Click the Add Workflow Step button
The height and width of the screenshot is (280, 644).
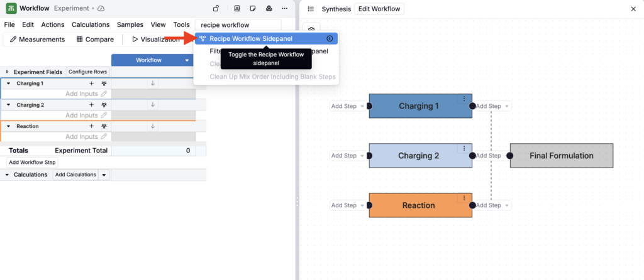(33, 162)
